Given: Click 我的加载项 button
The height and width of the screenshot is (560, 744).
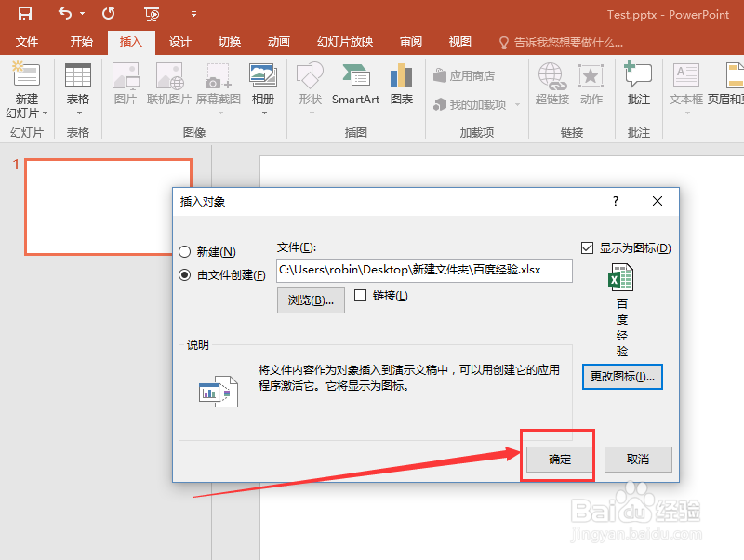Looking at the screenshot, I should pos(470,104).
